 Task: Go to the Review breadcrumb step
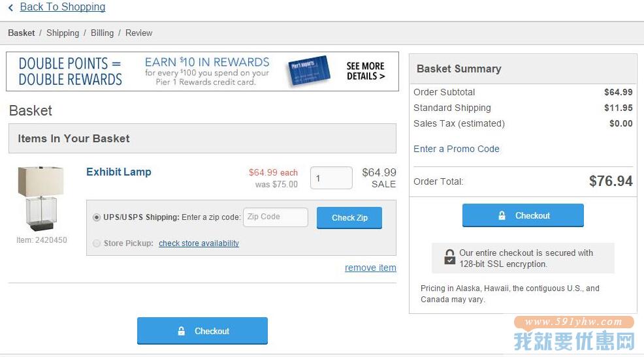click(139, 33)
